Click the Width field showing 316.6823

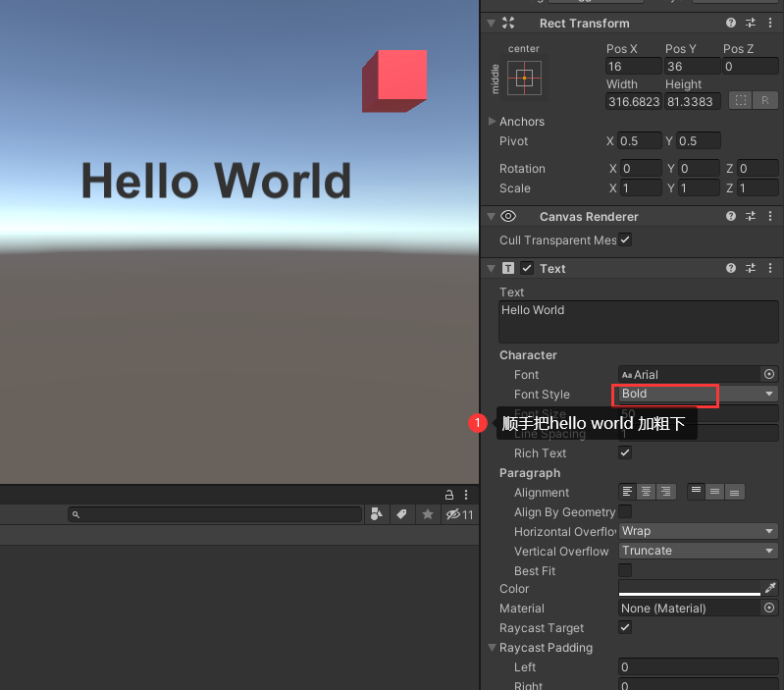pos(633,101)
